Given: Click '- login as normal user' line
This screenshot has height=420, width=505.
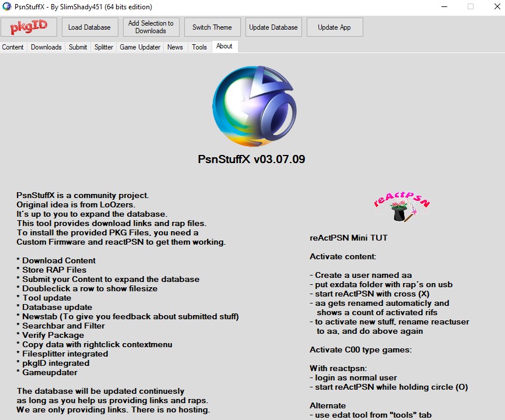Looking at the screenshot, I should (x=353, y=378).
